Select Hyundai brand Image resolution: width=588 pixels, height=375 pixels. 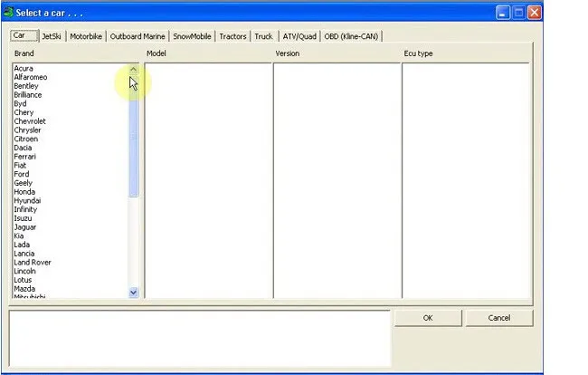[x=27, y=200]
